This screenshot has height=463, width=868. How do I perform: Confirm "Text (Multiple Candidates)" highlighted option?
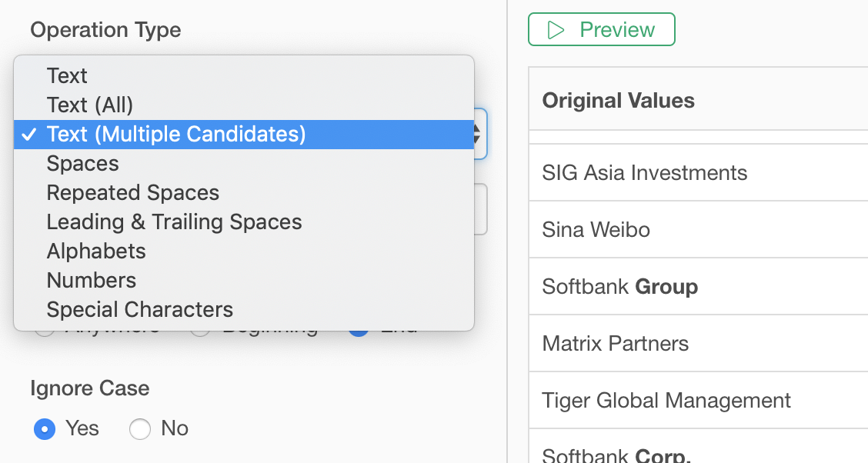pyautogui.click(x=175, y=134)
